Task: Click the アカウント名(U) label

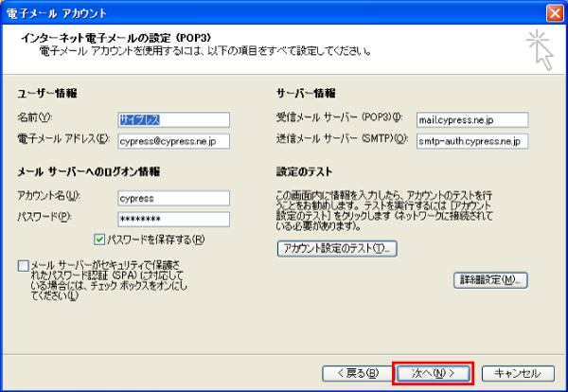Action: point(49,196)
